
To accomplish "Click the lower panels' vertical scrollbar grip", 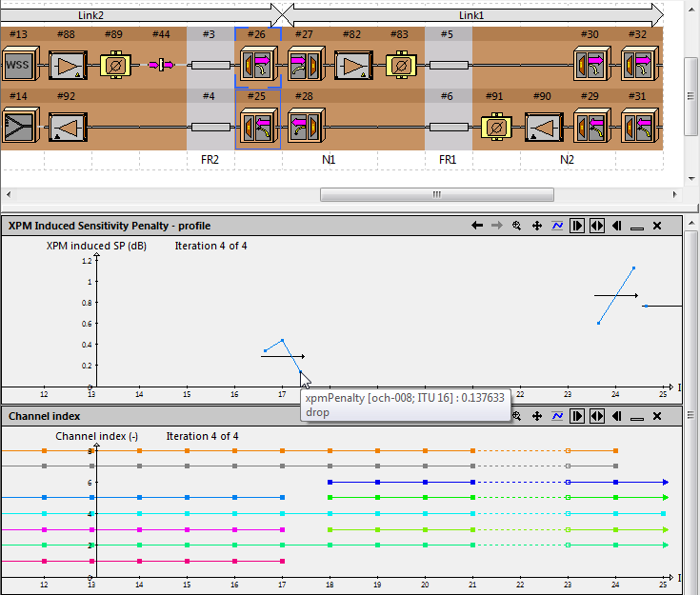I will pyautogui.click(x=690, y=415).
